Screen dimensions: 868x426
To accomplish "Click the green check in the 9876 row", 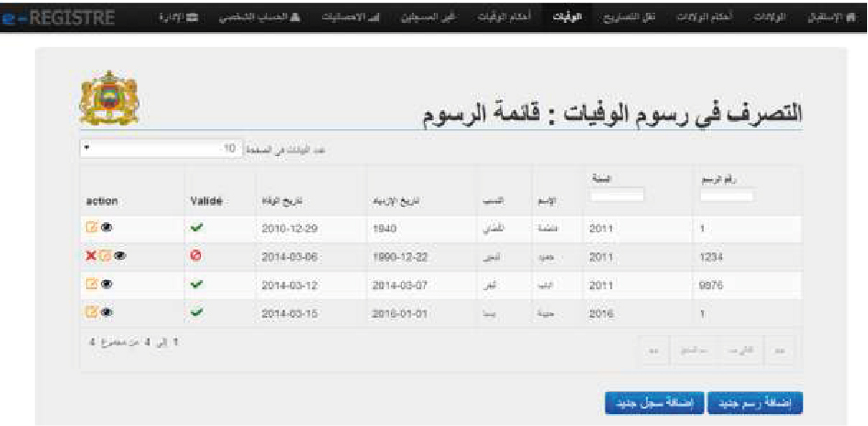I will (x=196, y=285).
